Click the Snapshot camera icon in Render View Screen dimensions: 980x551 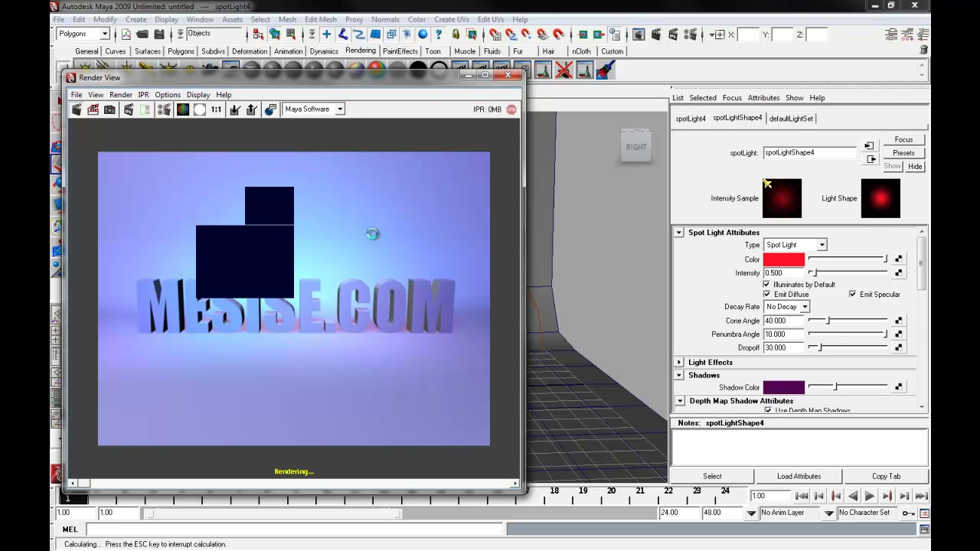coord(109,109)
